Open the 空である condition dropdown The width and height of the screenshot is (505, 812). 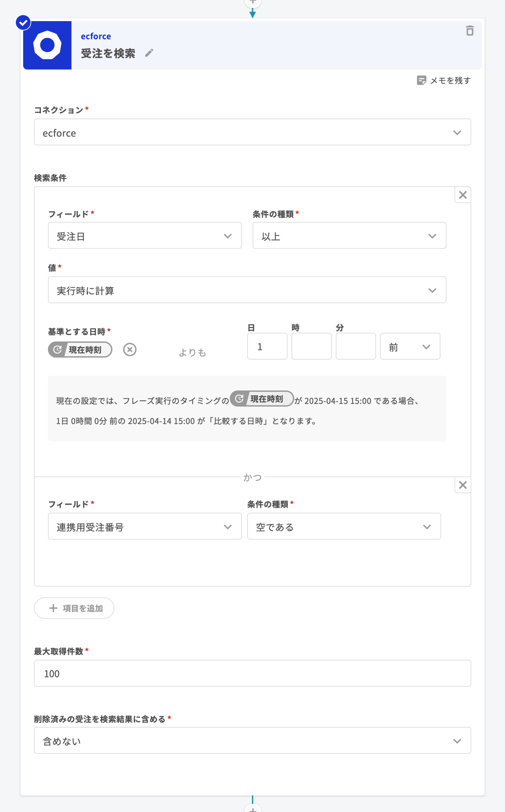point(344,526)
